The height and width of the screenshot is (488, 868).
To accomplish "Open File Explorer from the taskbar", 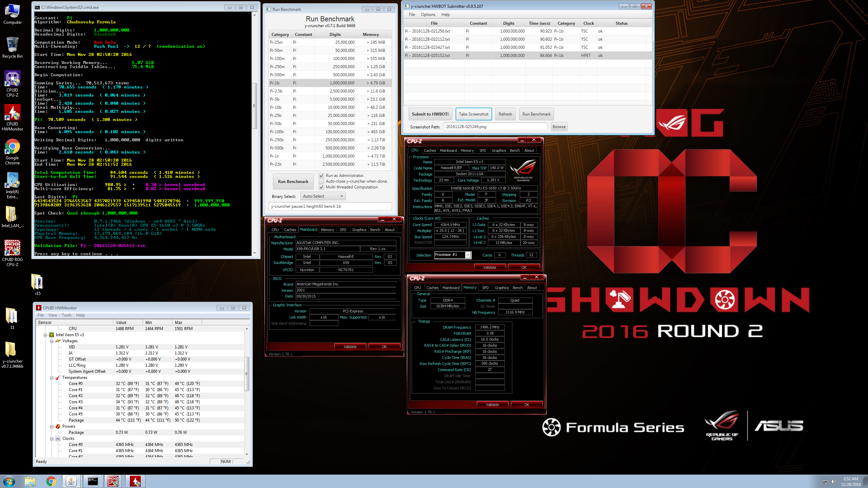I will pyautogui.click(x=30, y=481).
